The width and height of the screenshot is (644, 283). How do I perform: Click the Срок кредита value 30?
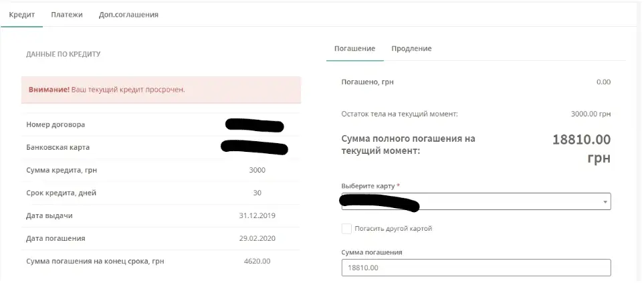click(257, 193)
